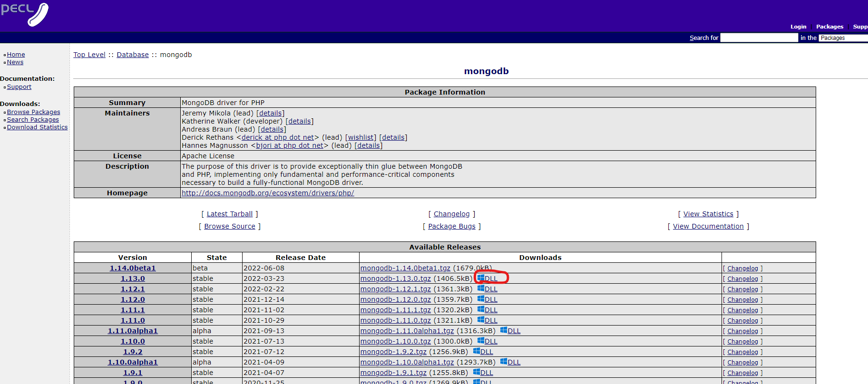View details for Katherine Walker
The image size is (868, 384).
point(300,121)
